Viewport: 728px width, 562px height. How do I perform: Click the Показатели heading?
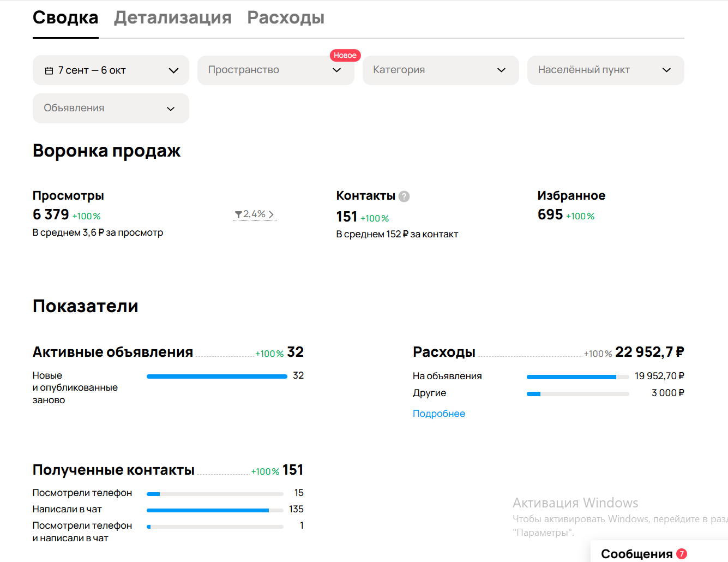86,306
